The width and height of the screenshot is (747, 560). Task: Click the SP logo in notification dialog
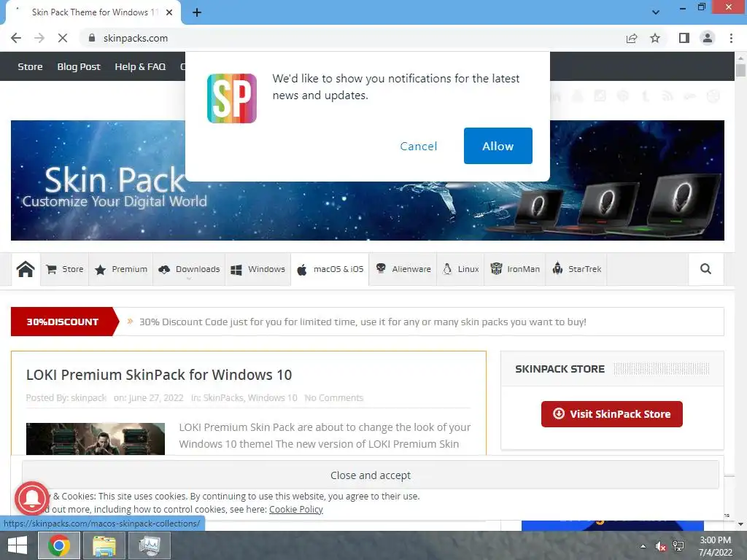point(231,98)
